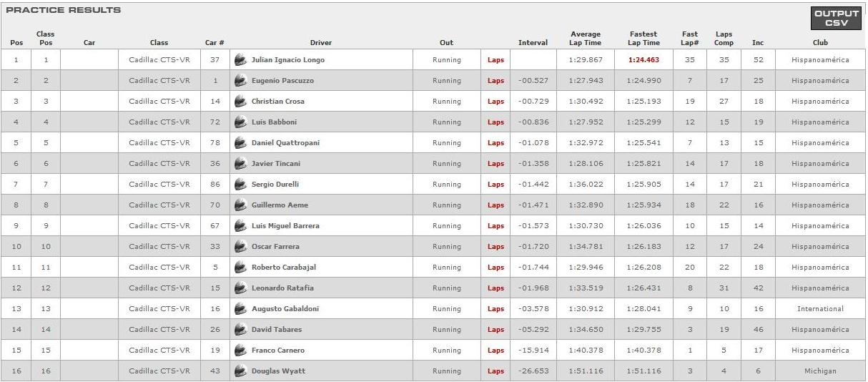Viewport: 868px width, 382px height.
Task: Click helmet icon beside Luis Babboni
Action: point(240,122)
